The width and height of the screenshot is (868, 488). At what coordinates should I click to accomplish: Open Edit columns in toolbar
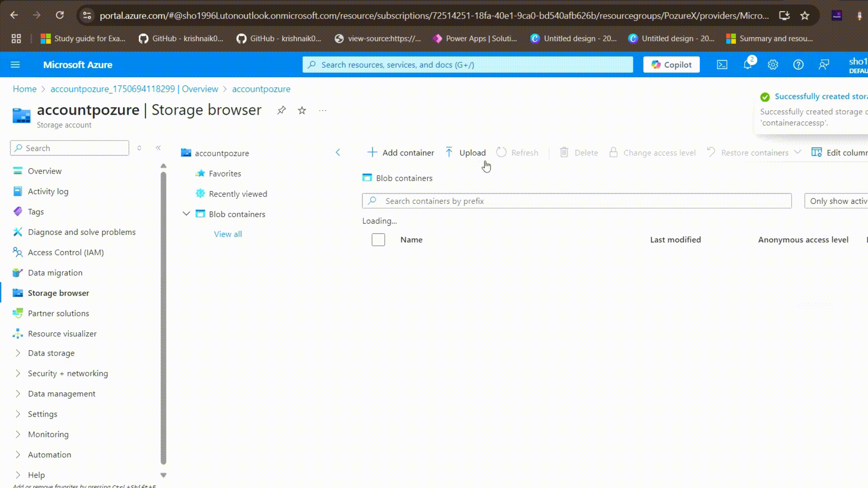pyautogui.click(x=840, y=153)
